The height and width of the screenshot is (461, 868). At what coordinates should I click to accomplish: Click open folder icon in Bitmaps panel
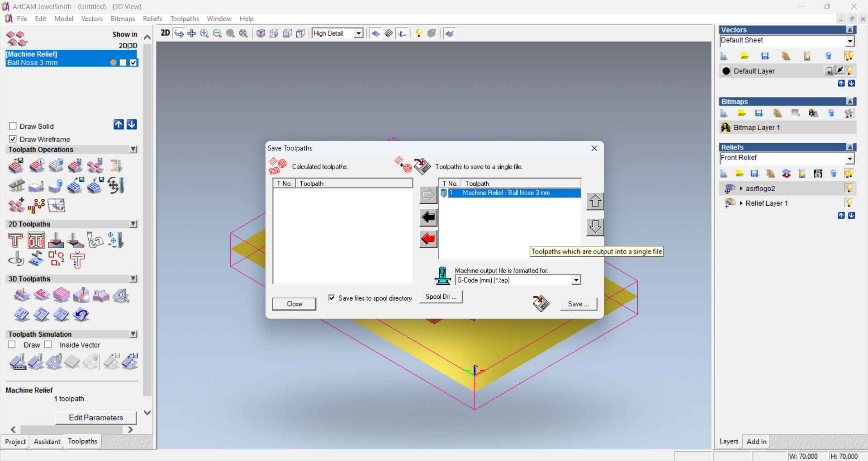pyautogui.click(x=742, y=113)
